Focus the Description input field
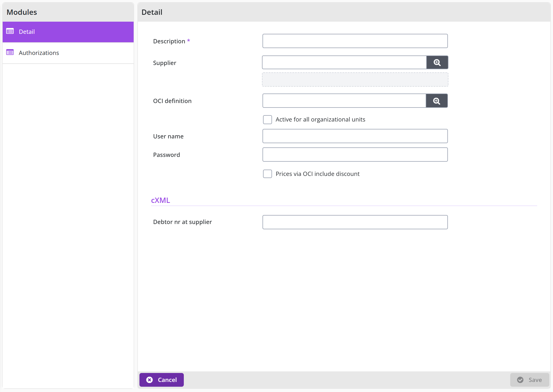This screenshot has width=553, height=392. (x=355, y=41)
